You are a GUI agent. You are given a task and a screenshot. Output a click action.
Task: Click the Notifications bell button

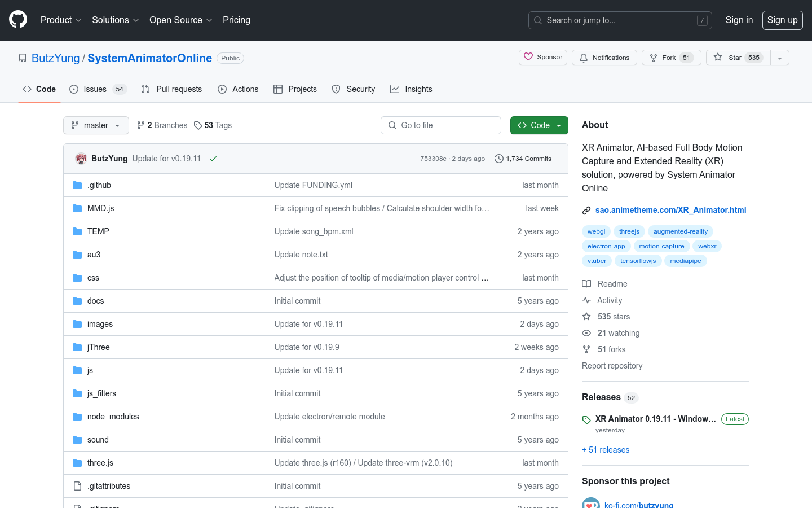coord(604,58)
